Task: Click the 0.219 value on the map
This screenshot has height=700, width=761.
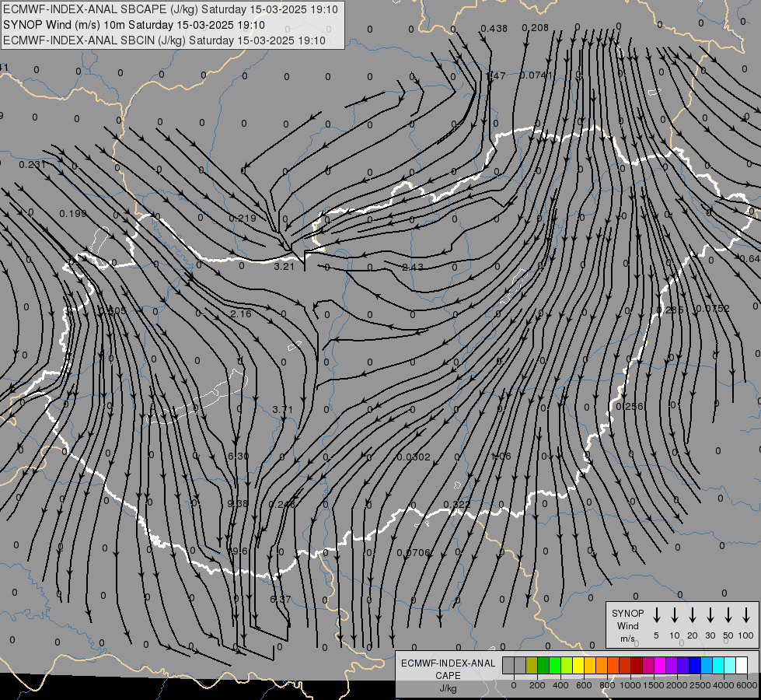Action: tap(243, 218)
